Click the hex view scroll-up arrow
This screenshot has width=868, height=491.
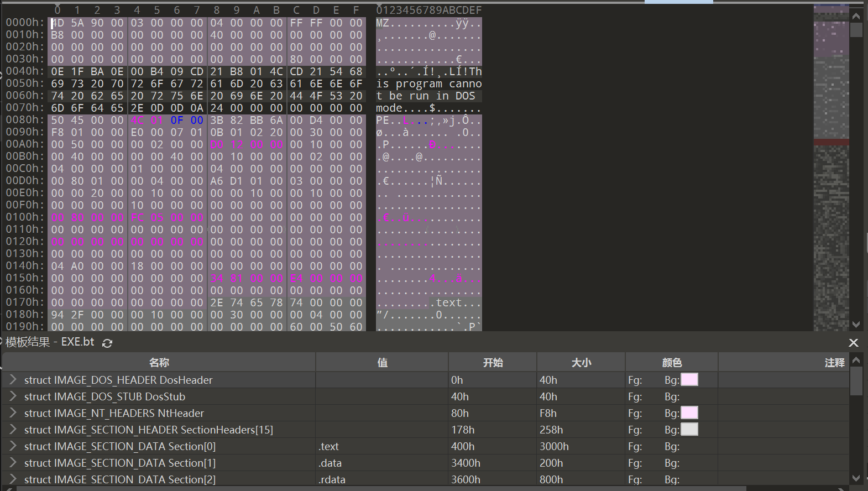pos(856,15)
